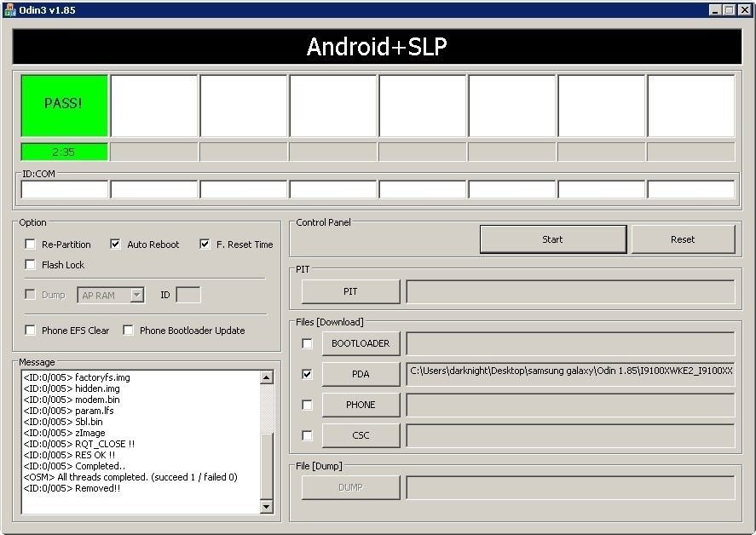Tick the Phone EFS Clear checkbox
This screenshot has height=535, width=756.
(x=30, y=331)
